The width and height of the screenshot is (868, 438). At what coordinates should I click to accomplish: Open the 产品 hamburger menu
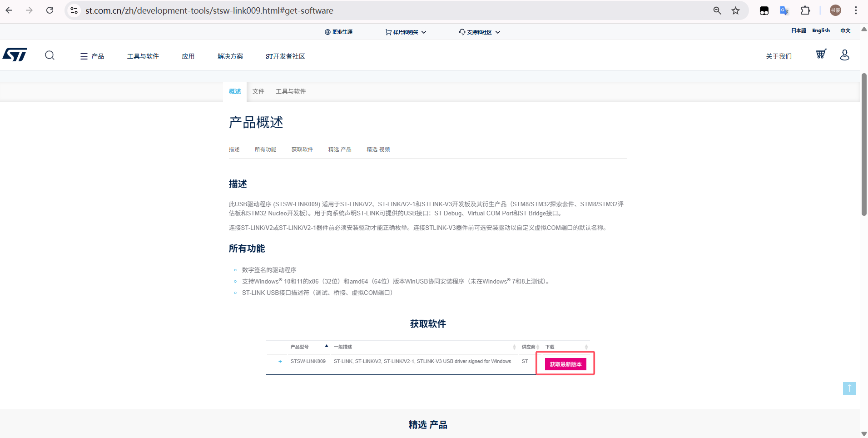[x=92, y=56]
